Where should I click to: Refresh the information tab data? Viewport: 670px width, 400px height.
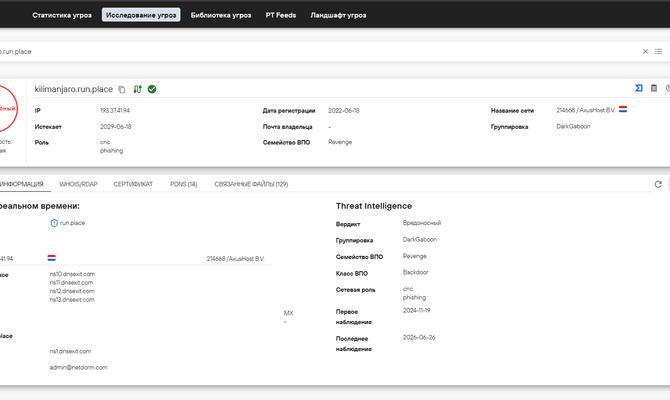coord(658,184)
